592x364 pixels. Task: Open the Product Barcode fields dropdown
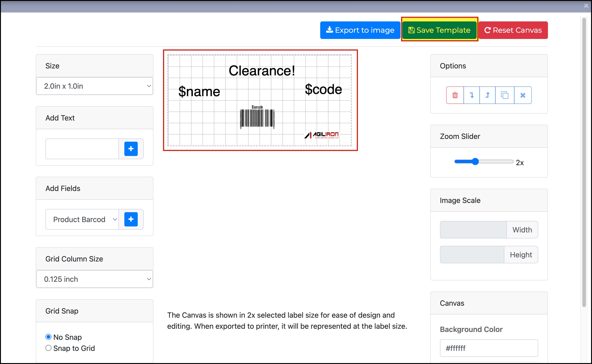click(82, 219)
